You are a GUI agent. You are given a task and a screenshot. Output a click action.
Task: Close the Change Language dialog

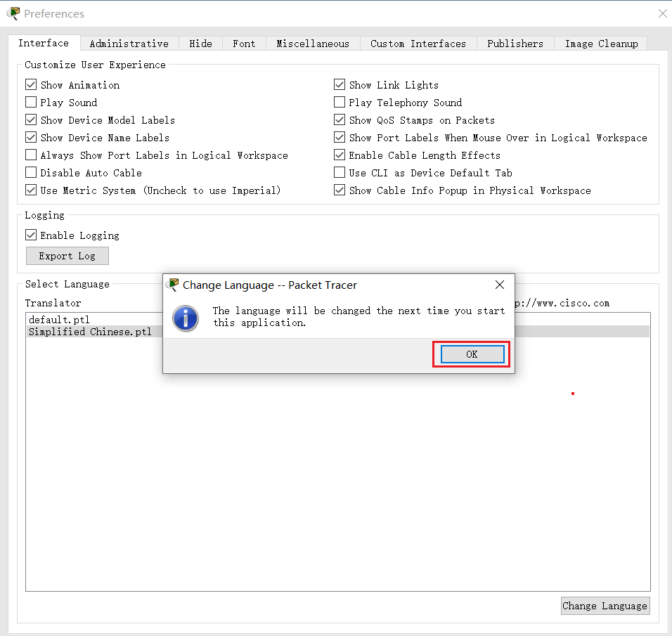point(500,285)
